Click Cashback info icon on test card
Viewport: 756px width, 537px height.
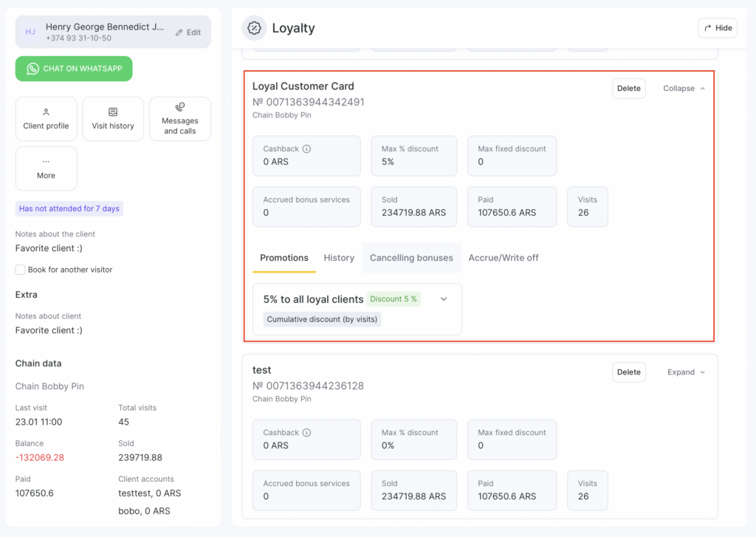pyautogui.click(x=306, y=433)
